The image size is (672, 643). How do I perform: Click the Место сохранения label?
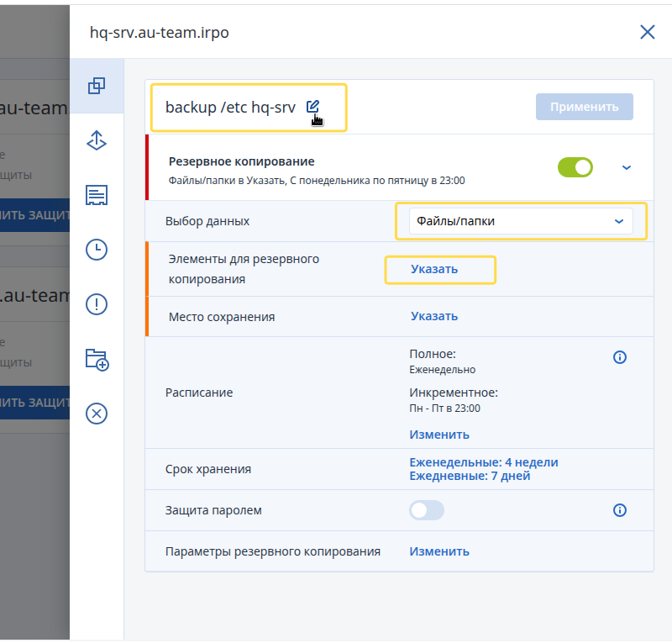point(222,317)
